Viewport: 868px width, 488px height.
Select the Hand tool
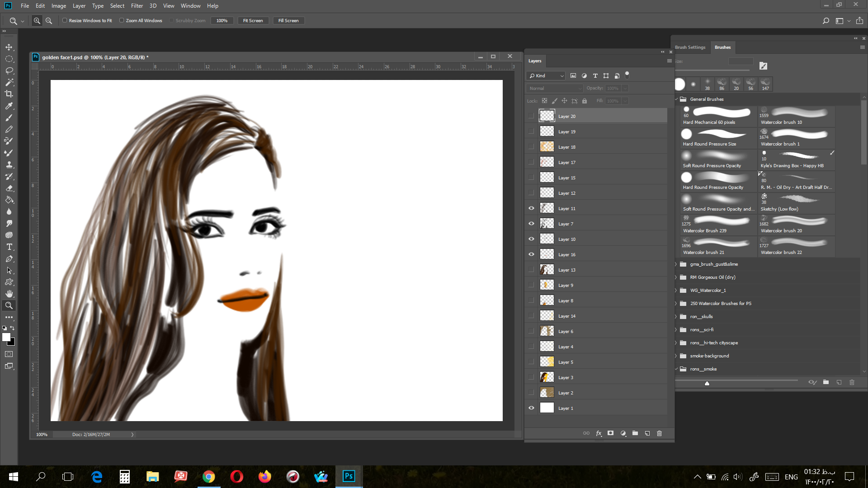coord(9,294)
